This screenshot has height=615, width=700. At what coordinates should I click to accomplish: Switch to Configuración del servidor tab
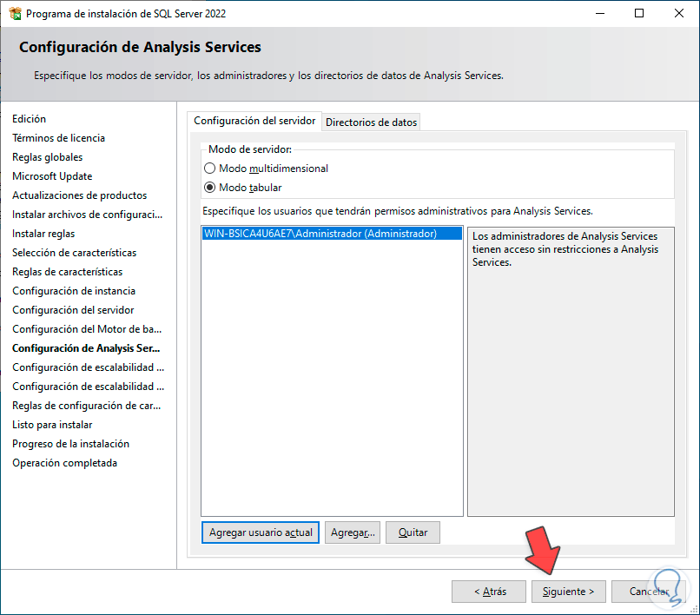tap(254, 121)
